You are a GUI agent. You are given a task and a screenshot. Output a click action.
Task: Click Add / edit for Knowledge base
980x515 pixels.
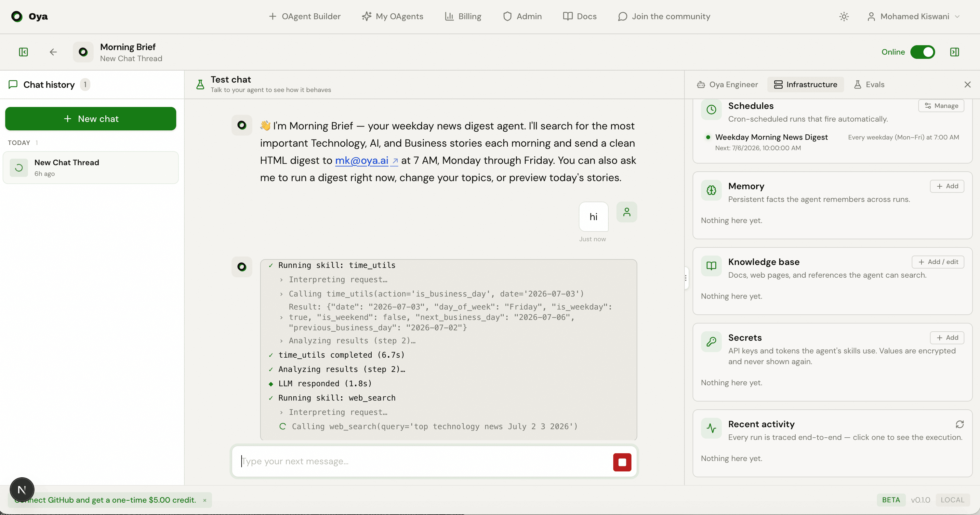[x=938, y=262]
